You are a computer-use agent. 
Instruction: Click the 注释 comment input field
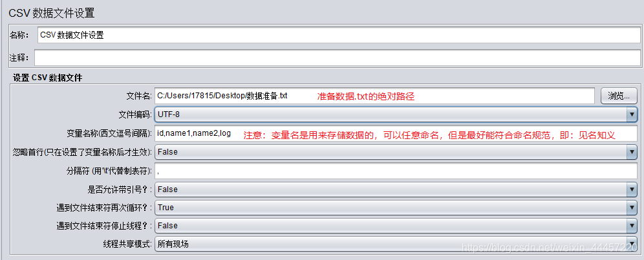(338, 58)
